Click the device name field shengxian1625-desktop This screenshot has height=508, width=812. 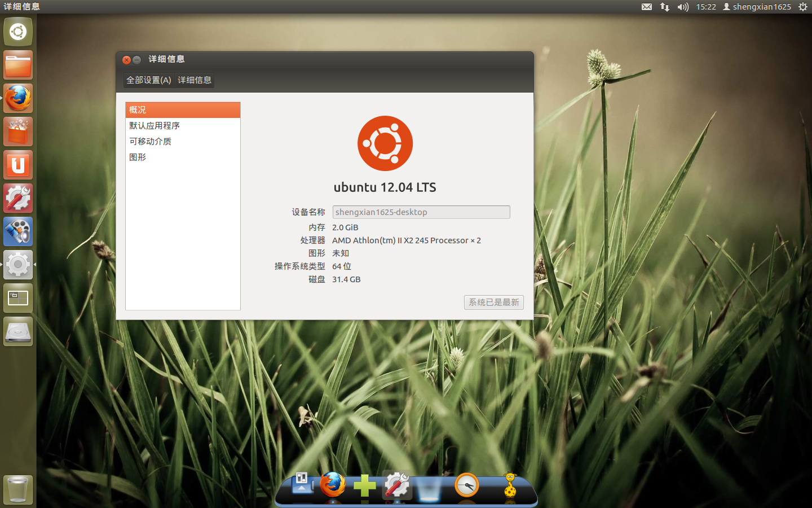(421, 212)
